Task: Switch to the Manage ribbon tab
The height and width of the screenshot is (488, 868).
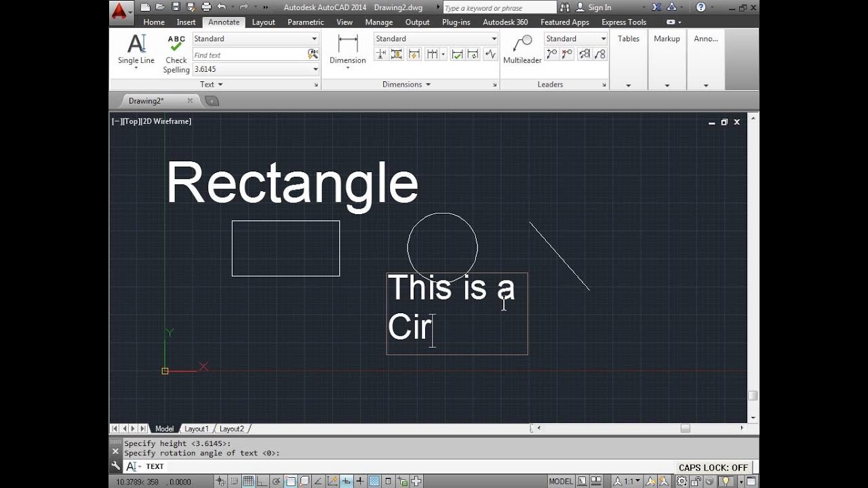Action: 378,22
